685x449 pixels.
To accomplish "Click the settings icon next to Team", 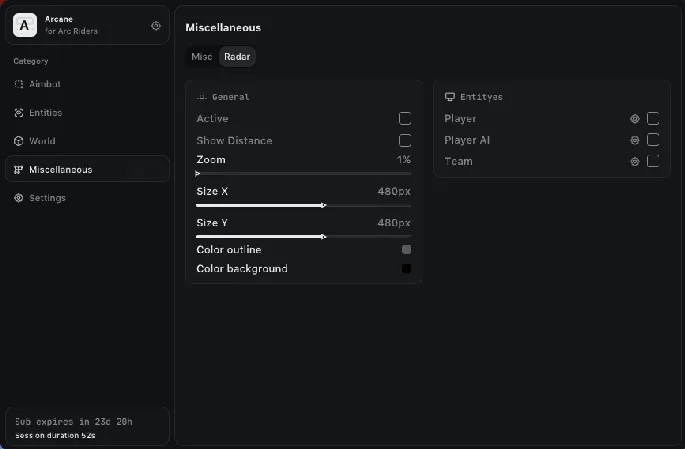I will point(634,162).
